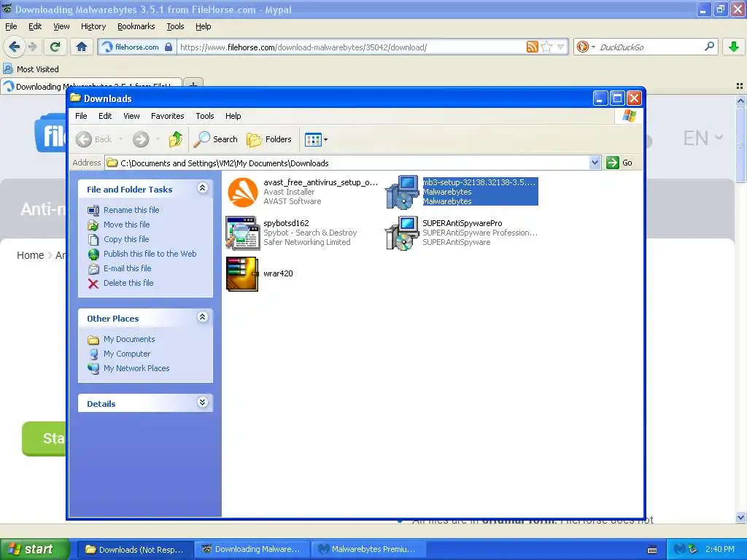Select the SUPERAntiSpywarePro installer icon
The width and height of the screenshot is (747, 560).
click(x=402, y=233)
